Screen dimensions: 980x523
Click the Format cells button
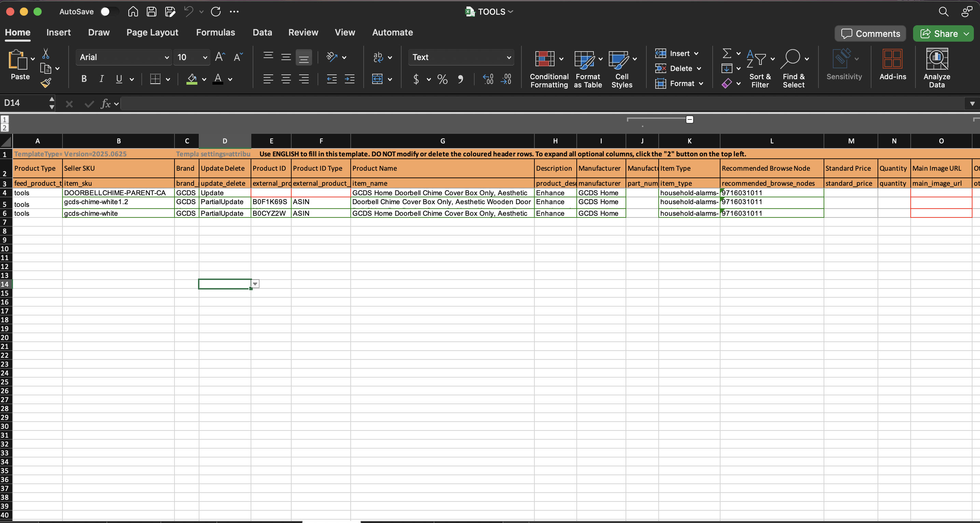coord(679,83)
